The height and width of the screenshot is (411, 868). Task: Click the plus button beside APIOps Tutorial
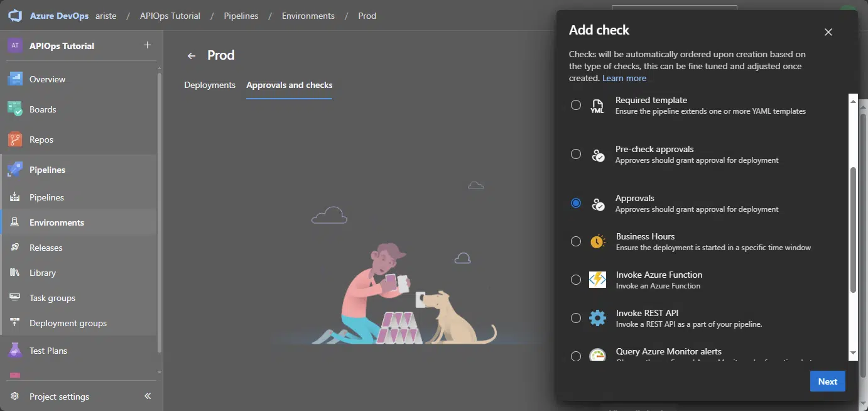148,45
